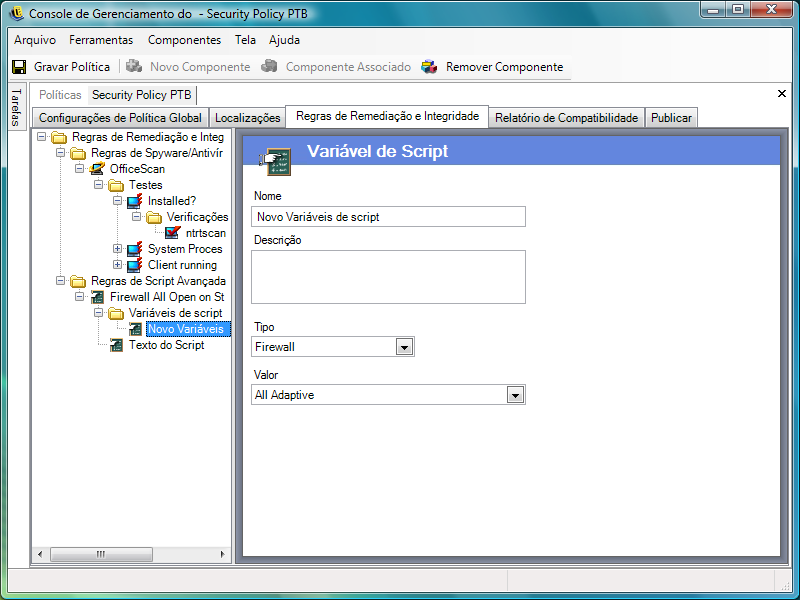Click the Variável de Script header icon
Image resolution: width=800 pixels, height=600 pixels.
276,161
